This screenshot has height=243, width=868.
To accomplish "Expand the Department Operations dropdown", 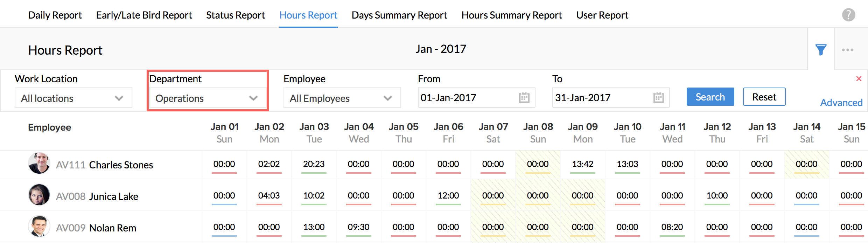I will 208,98.
